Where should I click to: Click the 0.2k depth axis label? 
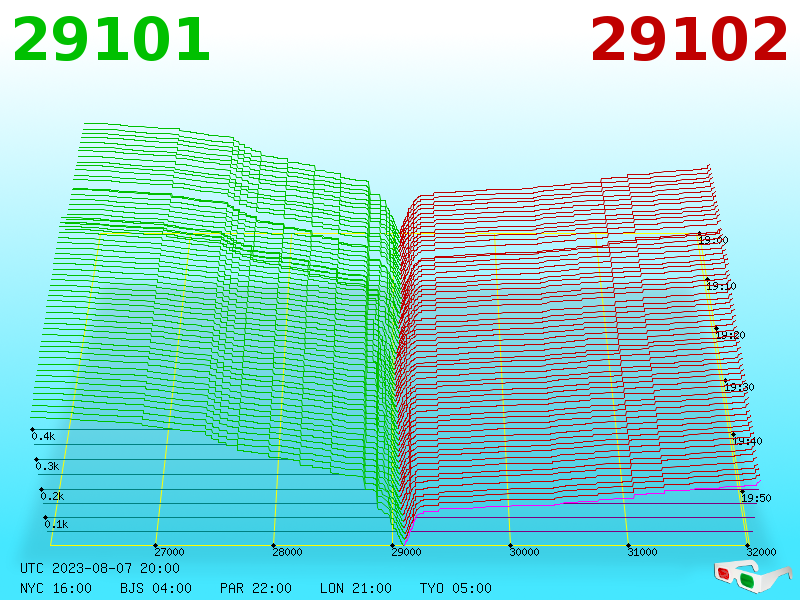[x=52, y=496]
